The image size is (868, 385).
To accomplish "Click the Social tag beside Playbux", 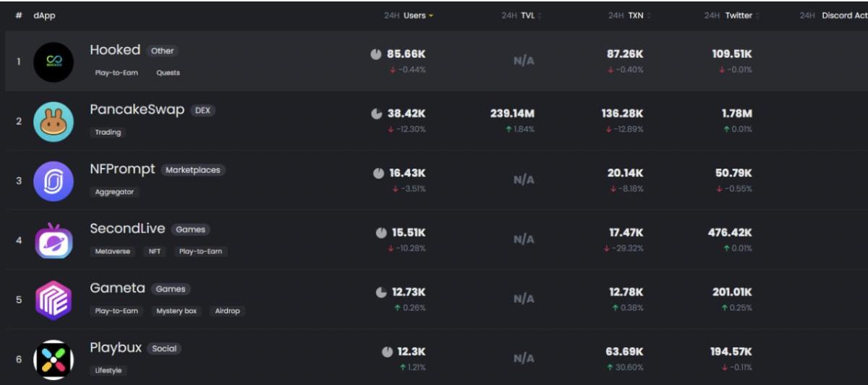I will (164, 348).
